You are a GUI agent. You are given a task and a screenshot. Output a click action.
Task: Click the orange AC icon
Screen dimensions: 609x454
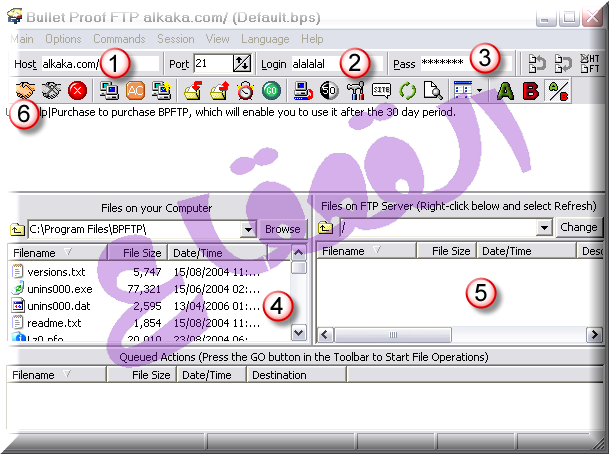[135, 91]
